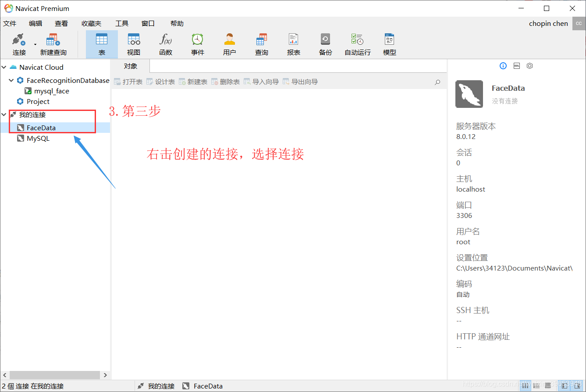The height and width of the screenshot is (392, 586).
Task: Click the Connection (连接) toolbar icon
Action: [19, 44]
